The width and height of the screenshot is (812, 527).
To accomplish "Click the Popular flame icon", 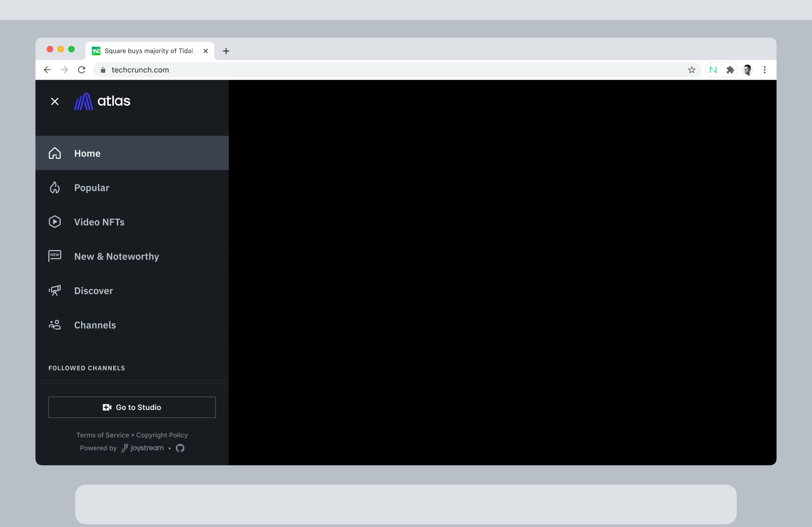I will 55,188.
